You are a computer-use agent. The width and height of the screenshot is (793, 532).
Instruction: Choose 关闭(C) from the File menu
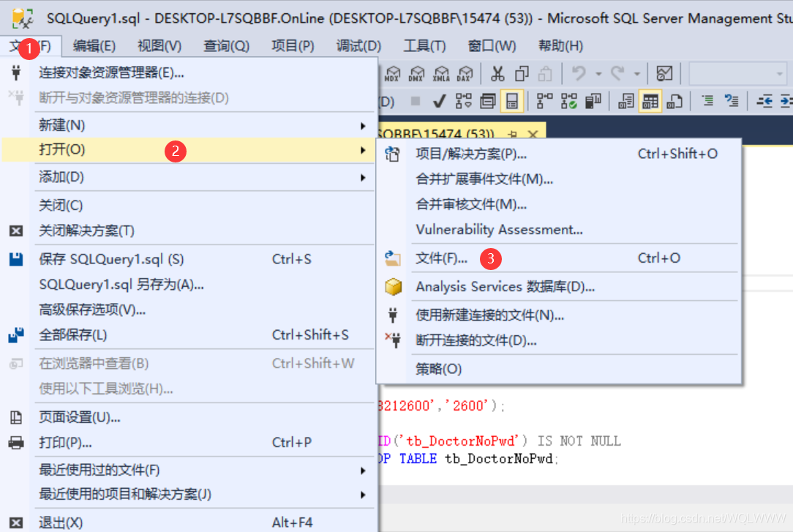[x=189, y=206]
